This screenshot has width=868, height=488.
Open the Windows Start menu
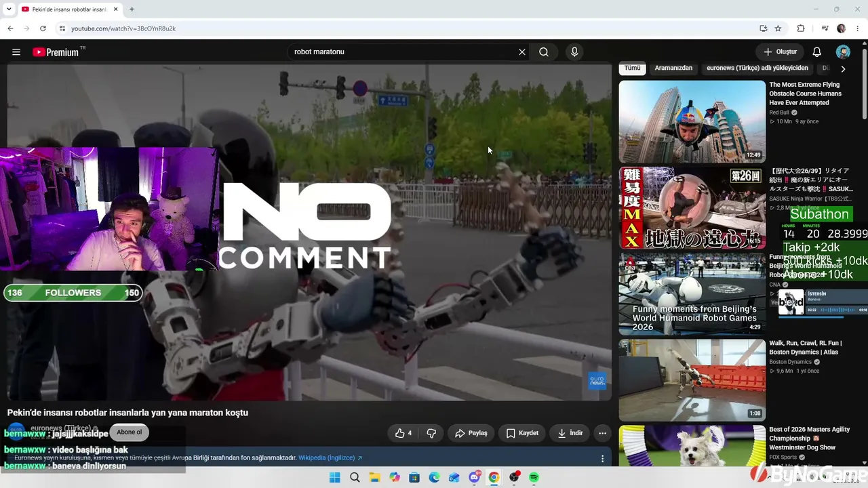pos(334,478)
